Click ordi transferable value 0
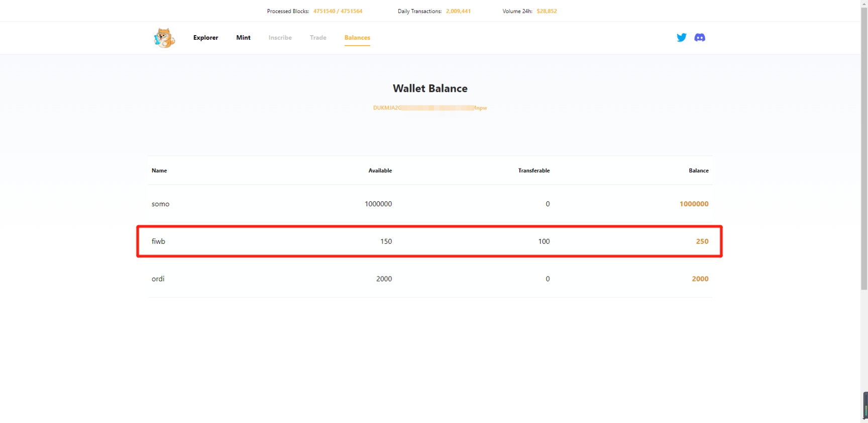Screen dimensions: 868x423 [x=548, y=278]
